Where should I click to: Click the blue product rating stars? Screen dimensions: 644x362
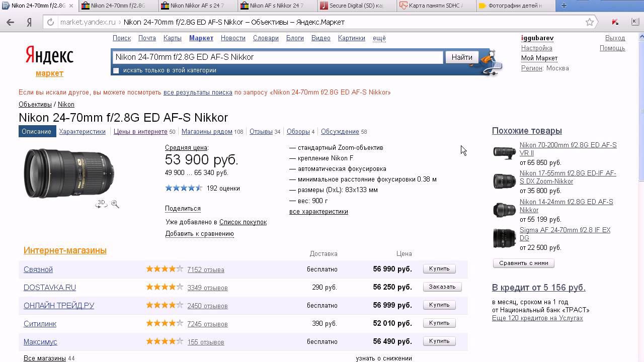(x=184, y=188)
